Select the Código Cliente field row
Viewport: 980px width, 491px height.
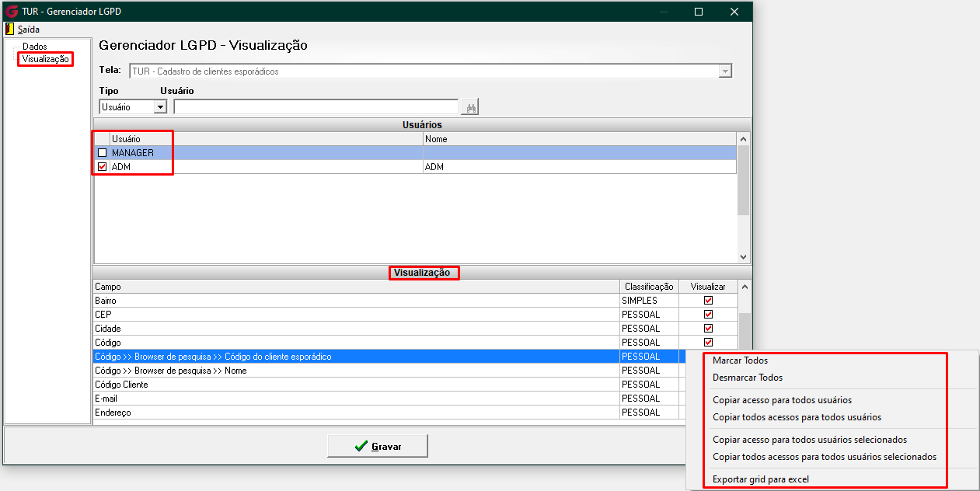coord(356,385)
